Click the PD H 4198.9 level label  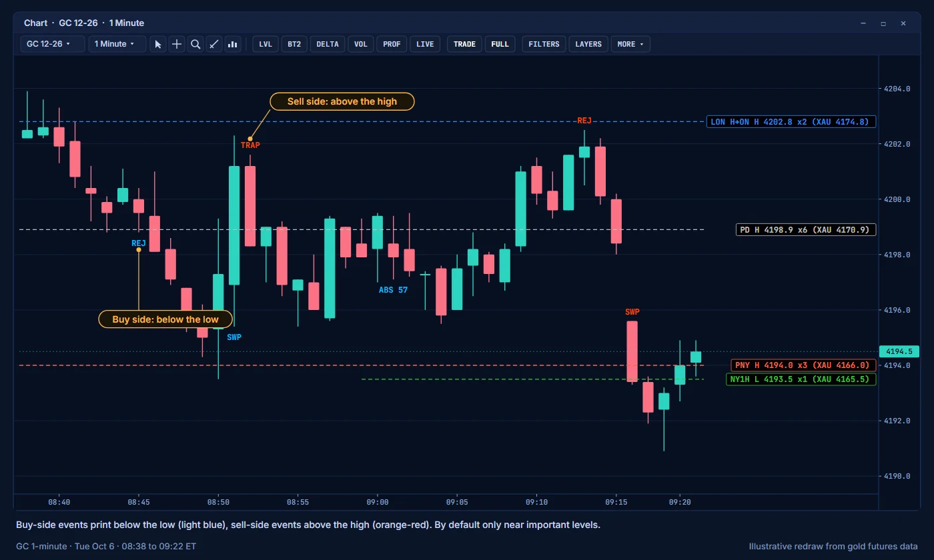tap(806, 230)
